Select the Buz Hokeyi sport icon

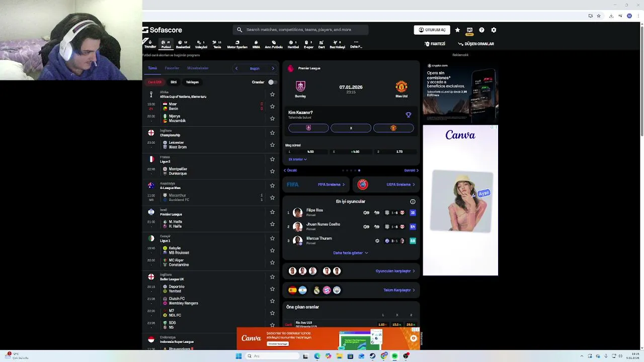coord(337,44)
